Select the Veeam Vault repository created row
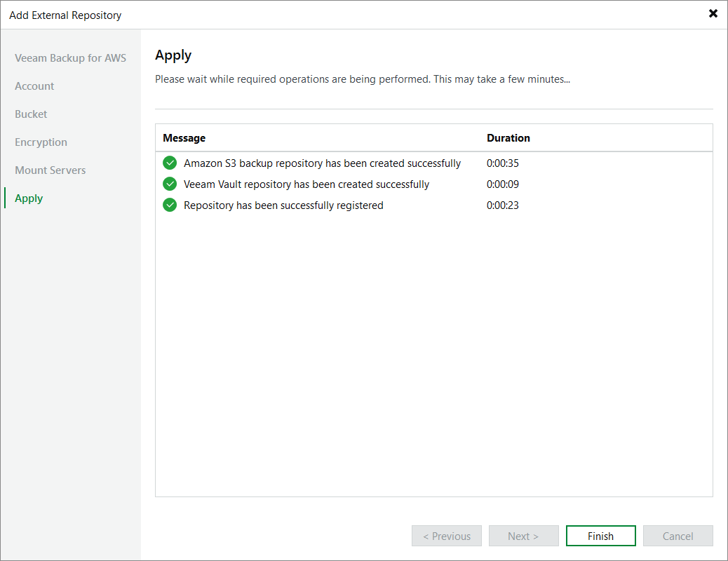The image size is (728, 561). tap(434, 184)
